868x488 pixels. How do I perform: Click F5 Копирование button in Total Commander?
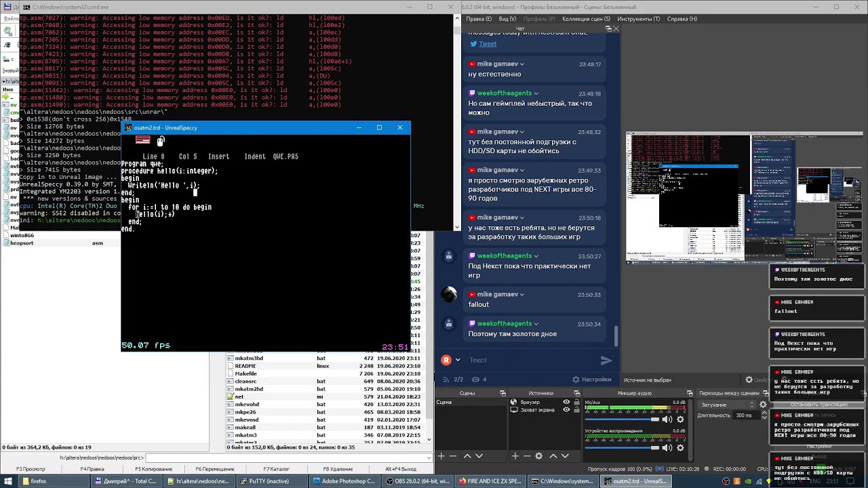154,469
